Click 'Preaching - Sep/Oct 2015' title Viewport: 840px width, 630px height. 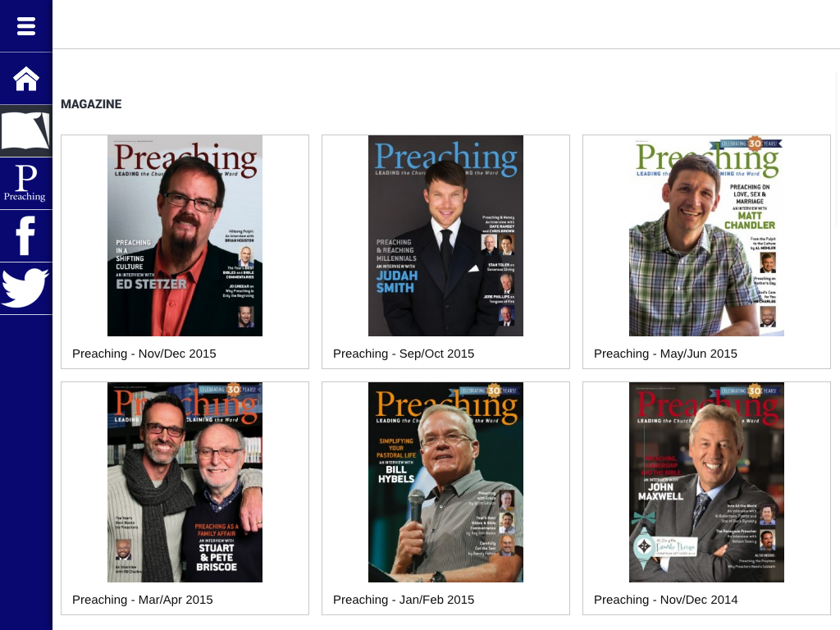tap(404, 354)
